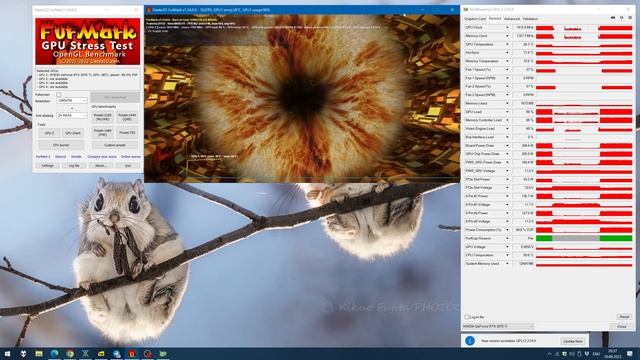This screenshot has height=360, width=640.
Task: Open the GPU Clock sensor dropdown arrow
Action: [507, 27]
